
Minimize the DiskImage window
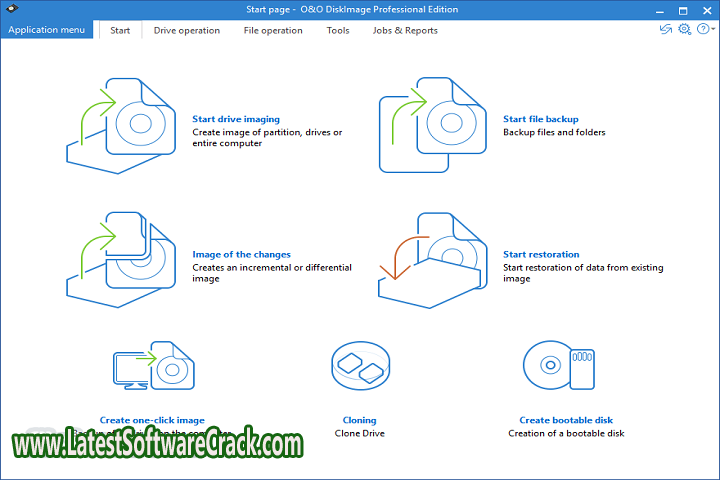(659, 10)
